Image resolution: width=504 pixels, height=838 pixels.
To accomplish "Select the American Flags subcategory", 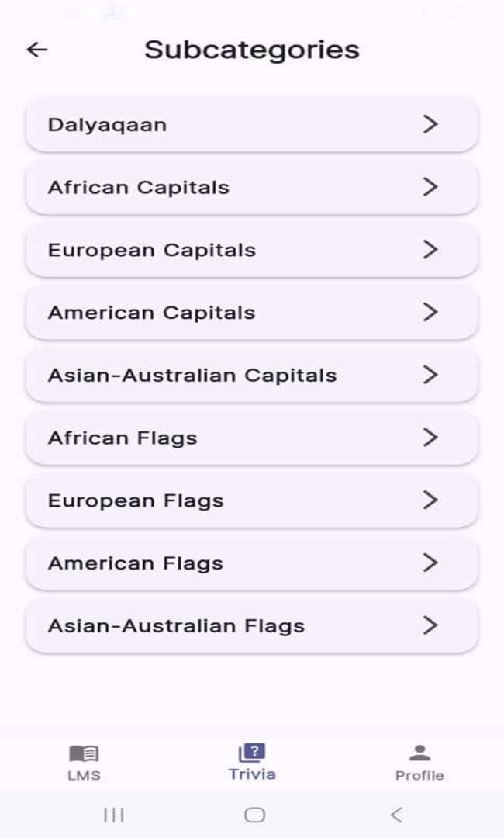I will click(x=252, y=563).
